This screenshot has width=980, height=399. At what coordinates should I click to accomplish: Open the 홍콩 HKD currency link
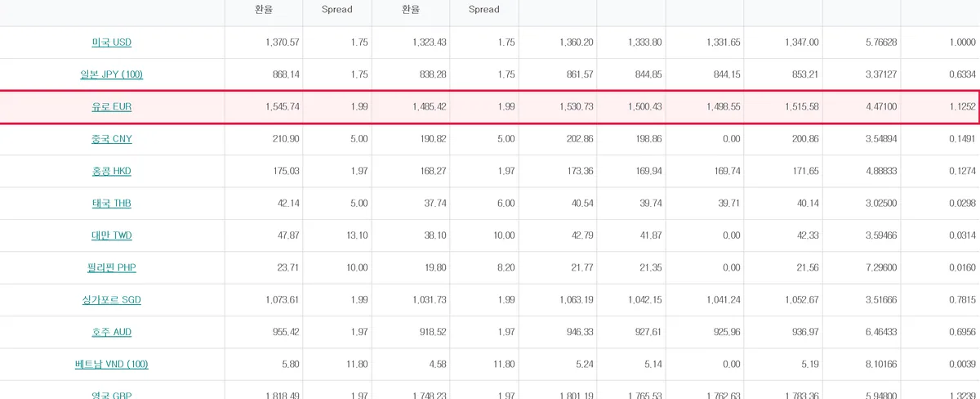point(112,171)
